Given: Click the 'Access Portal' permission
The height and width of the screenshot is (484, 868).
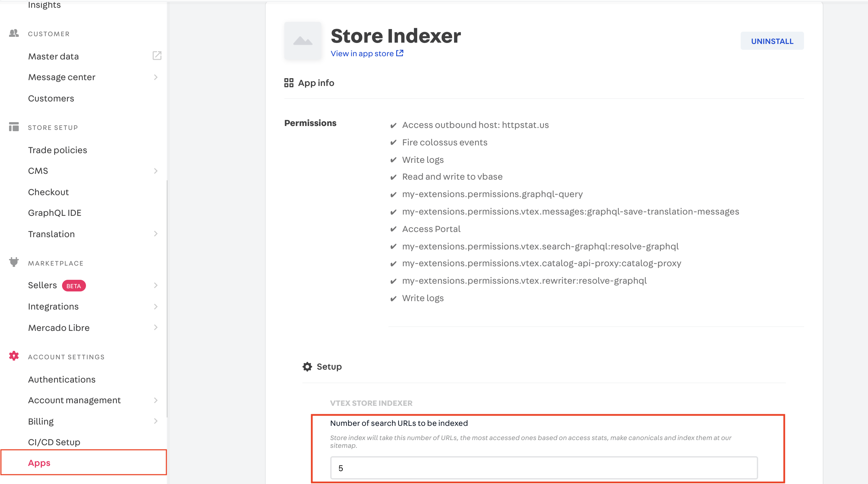Looking at the screenshot, I should pos(431,229).
